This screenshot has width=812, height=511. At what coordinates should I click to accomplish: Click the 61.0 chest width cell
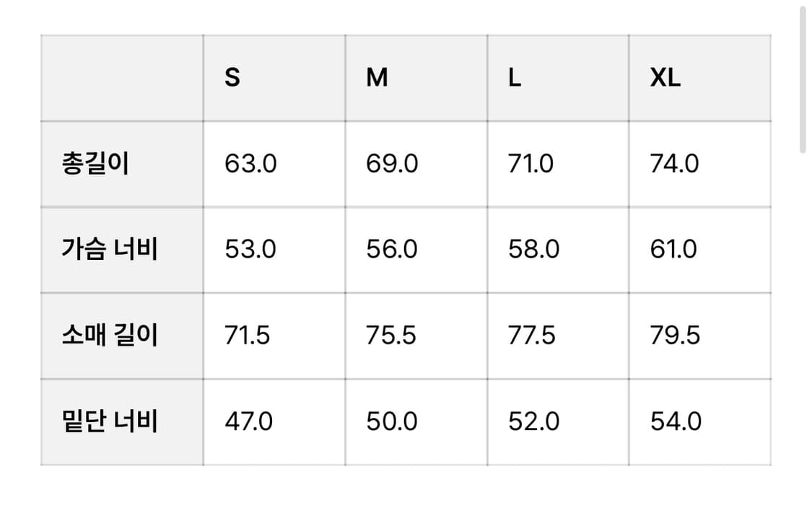point(674,250)
